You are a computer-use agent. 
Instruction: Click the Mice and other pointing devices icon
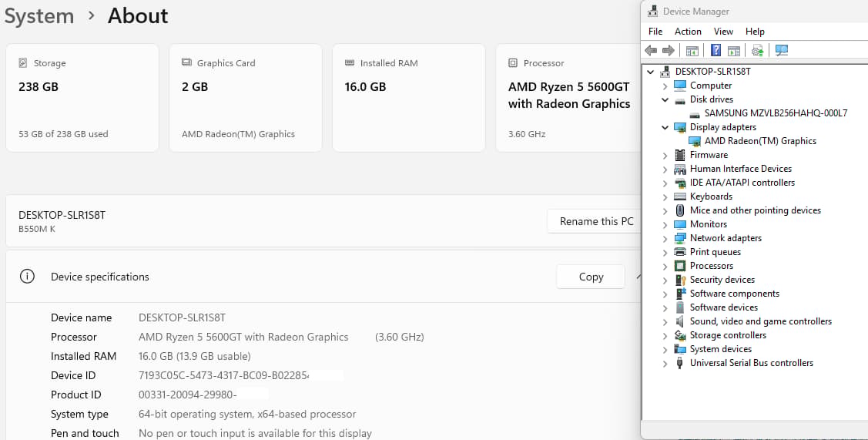(680, 210)
